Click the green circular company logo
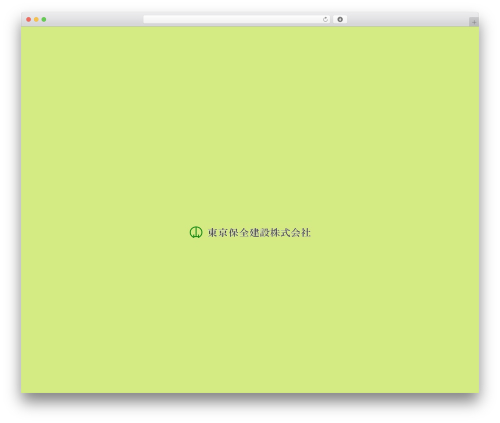Screen dimensions: 500x423 (196, 232)
